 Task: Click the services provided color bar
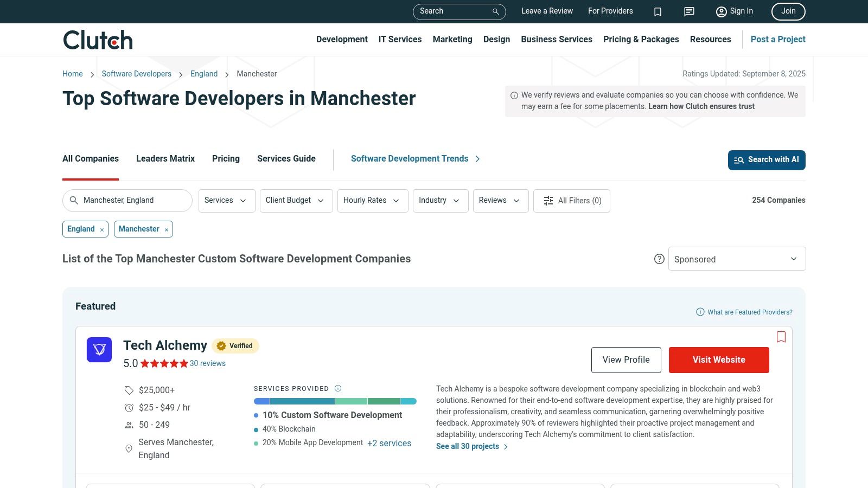[335, 401]
